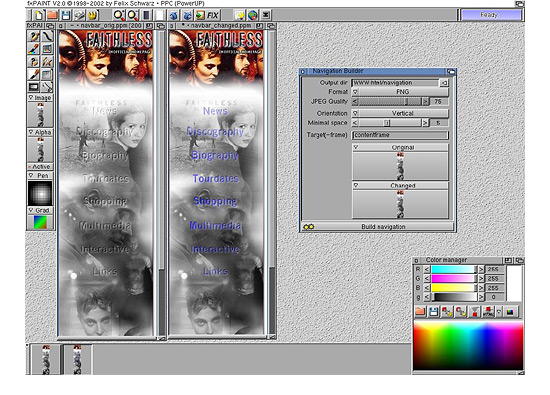Screen dimensions: 550x395
Task: Select the sparkle effects tool in toolbox
Action: pyautogui.click(x=47, y=62)
